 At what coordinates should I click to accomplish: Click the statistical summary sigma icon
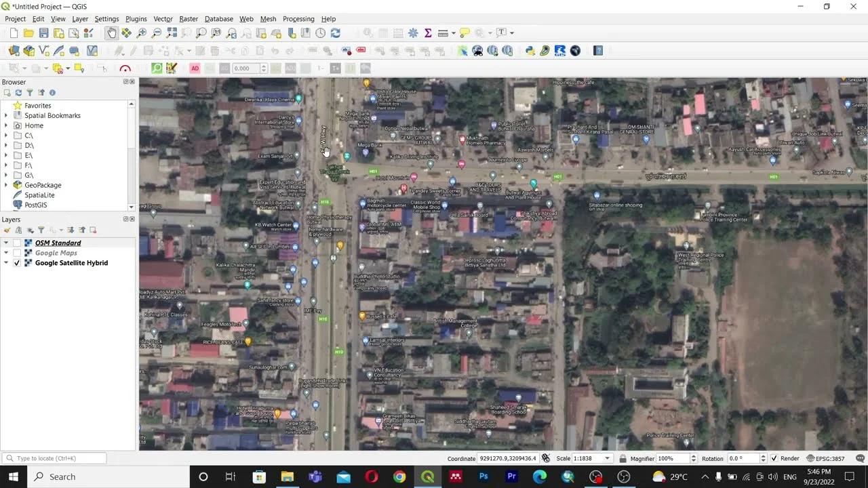tap(428, 32)
